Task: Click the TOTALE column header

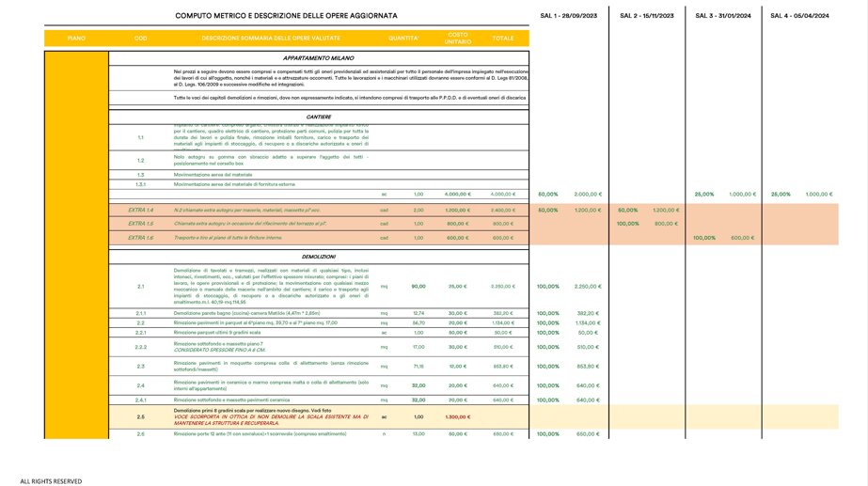Action: [503, 39]
